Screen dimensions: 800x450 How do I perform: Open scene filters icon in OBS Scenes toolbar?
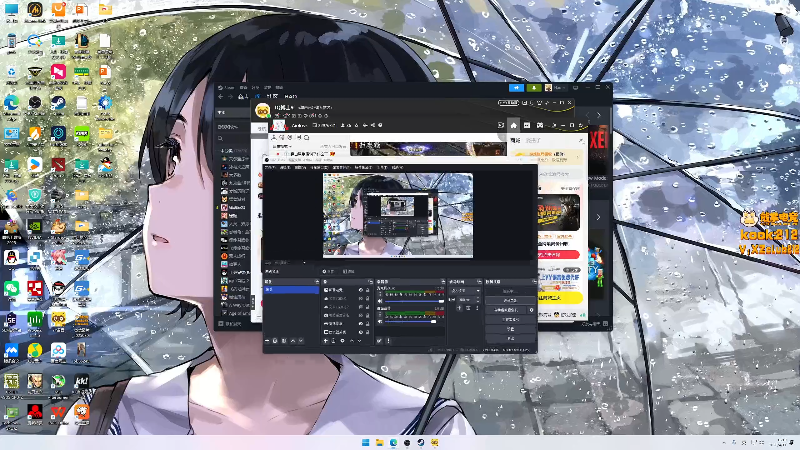pos(284,341)
